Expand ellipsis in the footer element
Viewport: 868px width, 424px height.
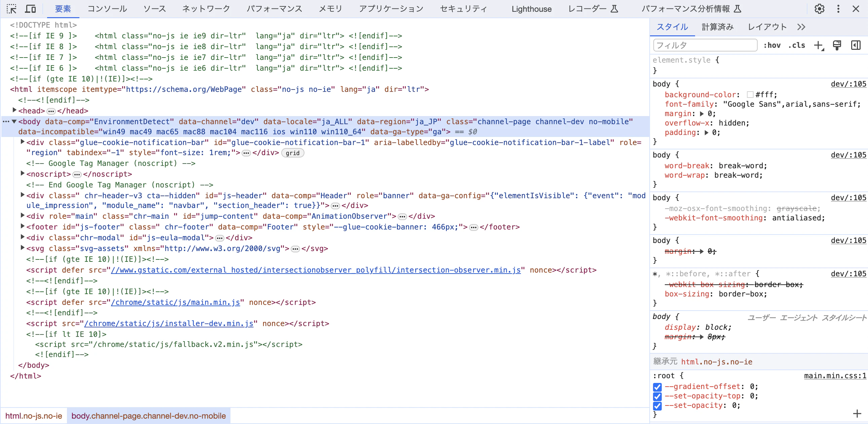click(474, 227)
